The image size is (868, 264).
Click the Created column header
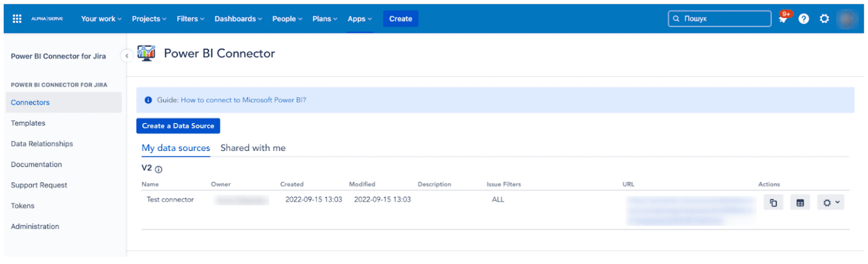292,184
